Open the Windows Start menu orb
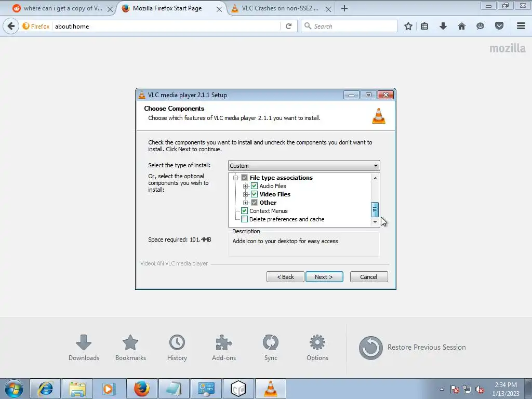Screen dimensions: 532x399 click(x=14, y=389)
